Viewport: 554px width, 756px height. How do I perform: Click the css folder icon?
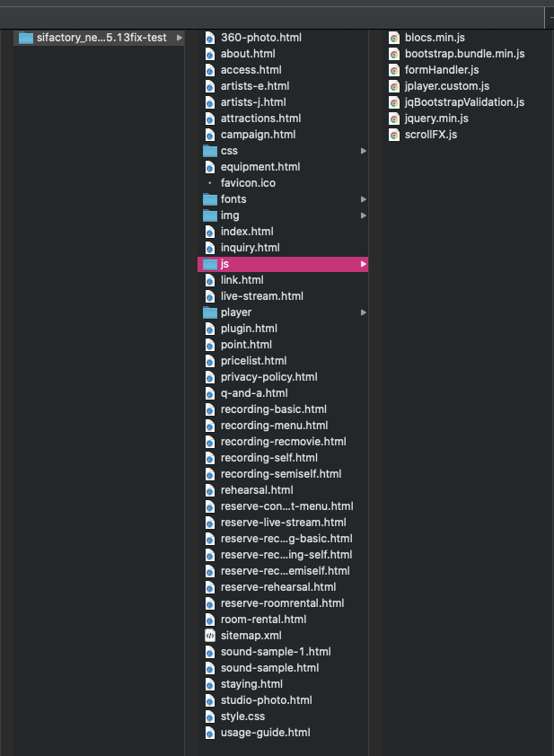[210, 151]
